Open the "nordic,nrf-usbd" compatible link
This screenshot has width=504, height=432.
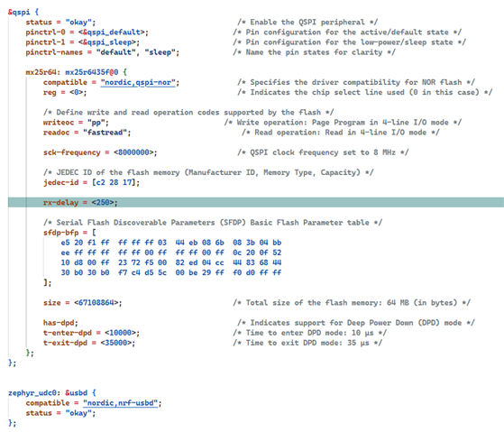pyautogui.click(x=120, y=403)
